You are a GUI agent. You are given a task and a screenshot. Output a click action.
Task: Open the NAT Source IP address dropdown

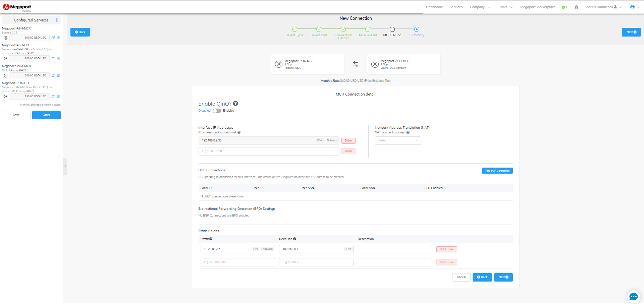tap(397, 140)
